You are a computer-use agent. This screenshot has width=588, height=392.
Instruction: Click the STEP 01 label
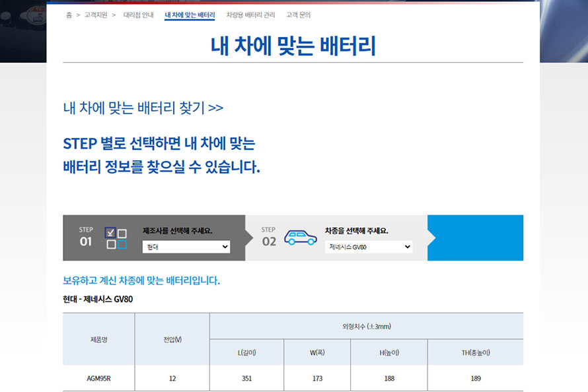(86, 237)
